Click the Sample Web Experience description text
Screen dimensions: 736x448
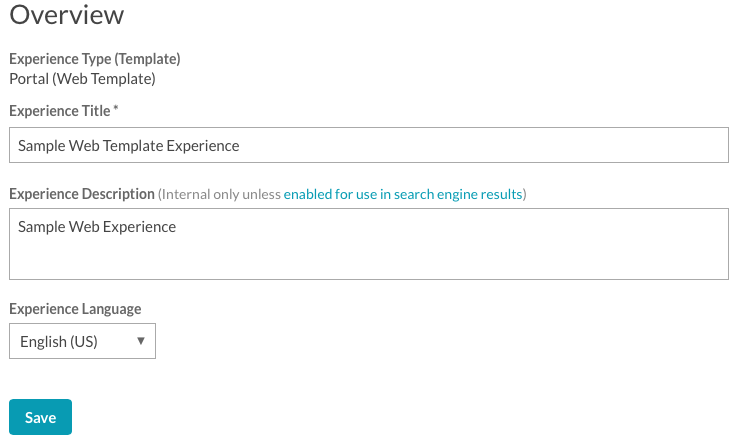(x=97, y=227)
